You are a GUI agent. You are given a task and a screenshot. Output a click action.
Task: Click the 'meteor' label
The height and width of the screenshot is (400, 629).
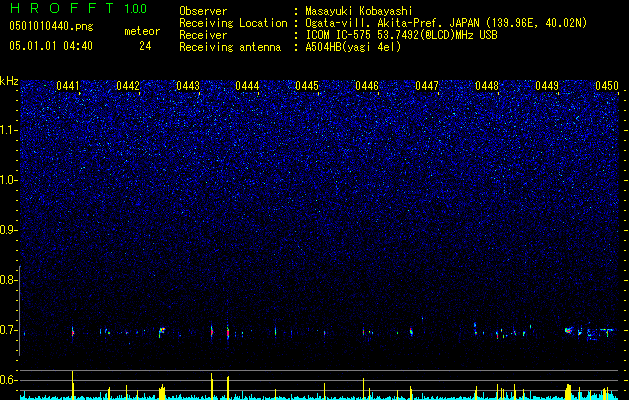tap(142, 31)
